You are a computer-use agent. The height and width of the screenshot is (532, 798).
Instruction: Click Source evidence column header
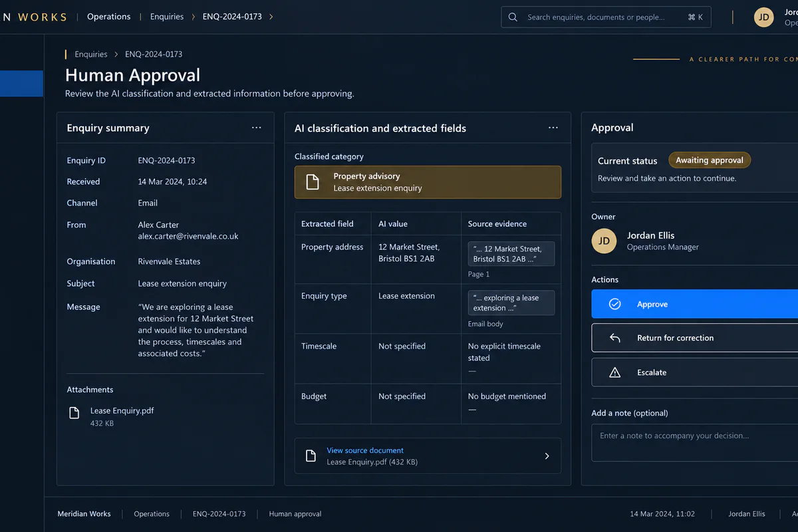click(497, 223)
